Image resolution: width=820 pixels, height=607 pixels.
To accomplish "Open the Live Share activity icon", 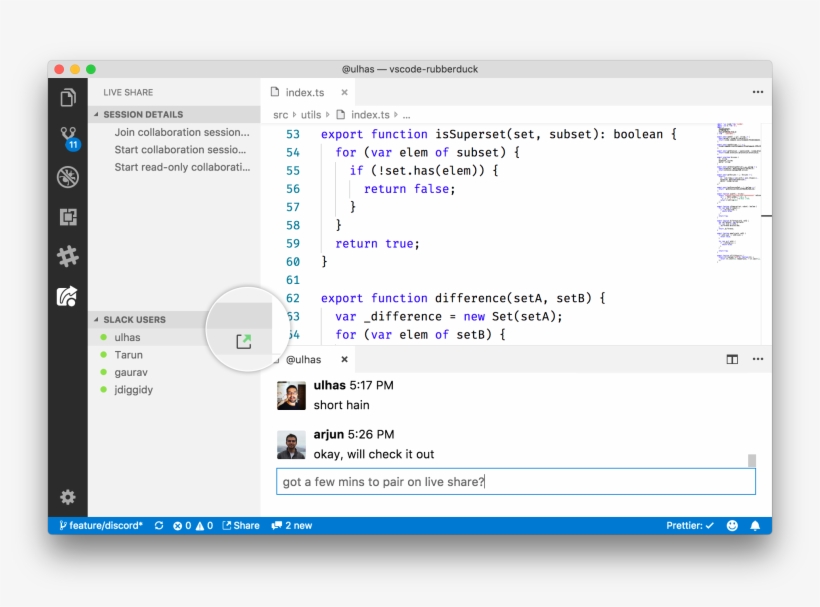I will pos(67,296).
